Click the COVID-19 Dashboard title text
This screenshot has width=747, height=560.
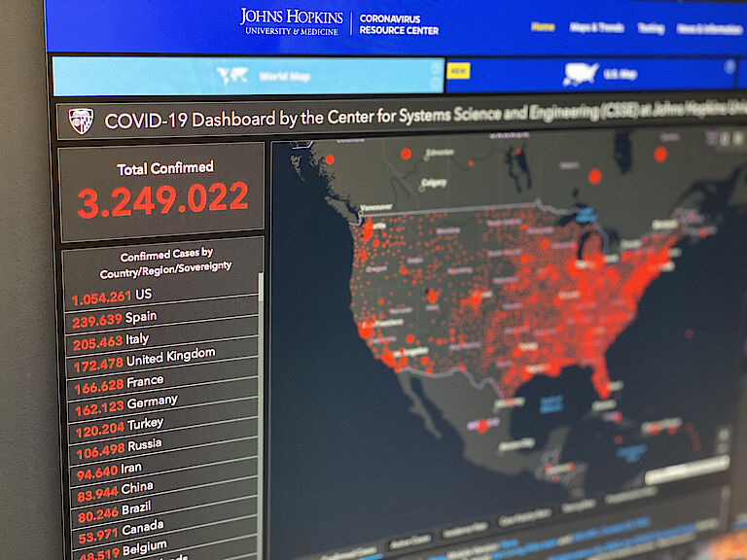tap(424, 115)
